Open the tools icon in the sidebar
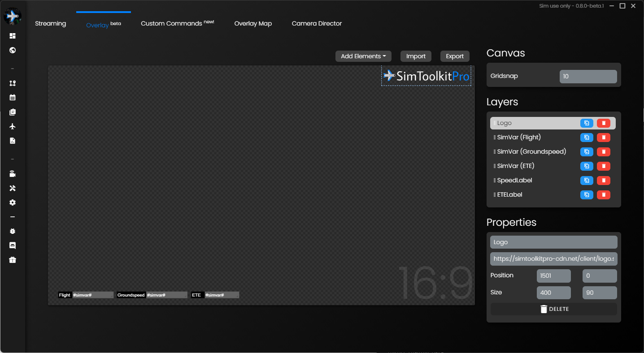Screen dimensions: 644x353 pos(13,188)
